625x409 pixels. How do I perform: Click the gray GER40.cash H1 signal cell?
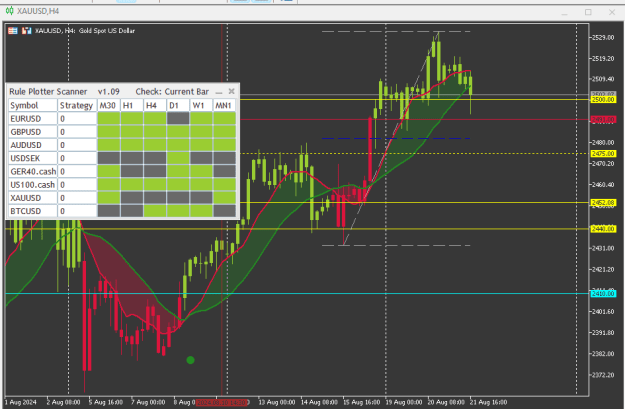tap(132, 171)
